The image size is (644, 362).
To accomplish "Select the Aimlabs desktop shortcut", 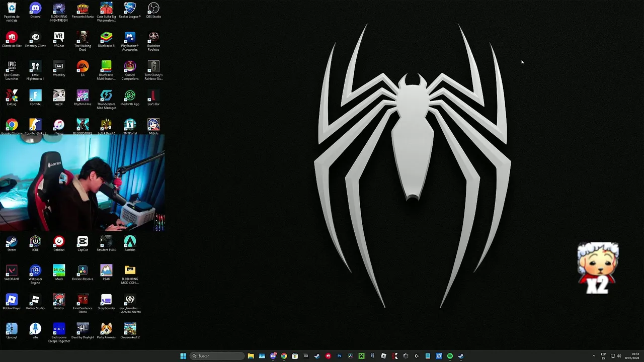I will 130,244.
